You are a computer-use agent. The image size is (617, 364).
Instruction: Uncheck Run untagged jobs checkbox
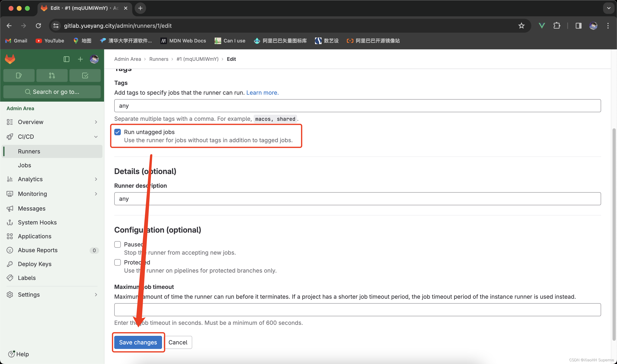pos(118,132)
